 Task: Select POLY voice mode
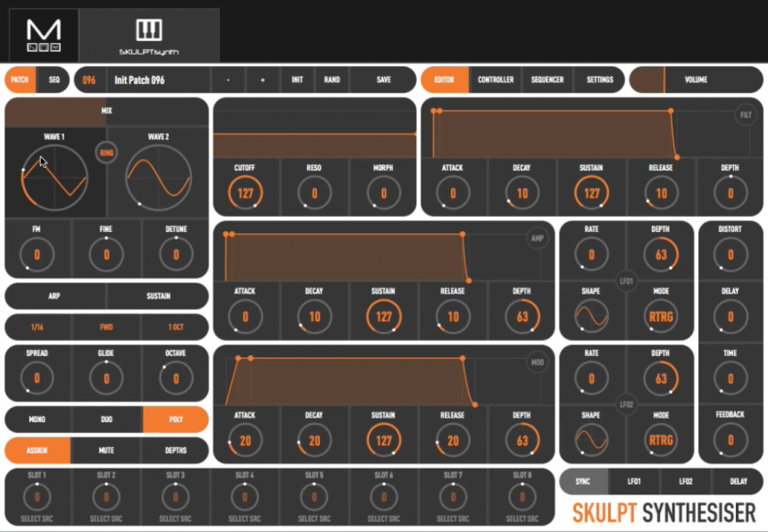(176, 420)
